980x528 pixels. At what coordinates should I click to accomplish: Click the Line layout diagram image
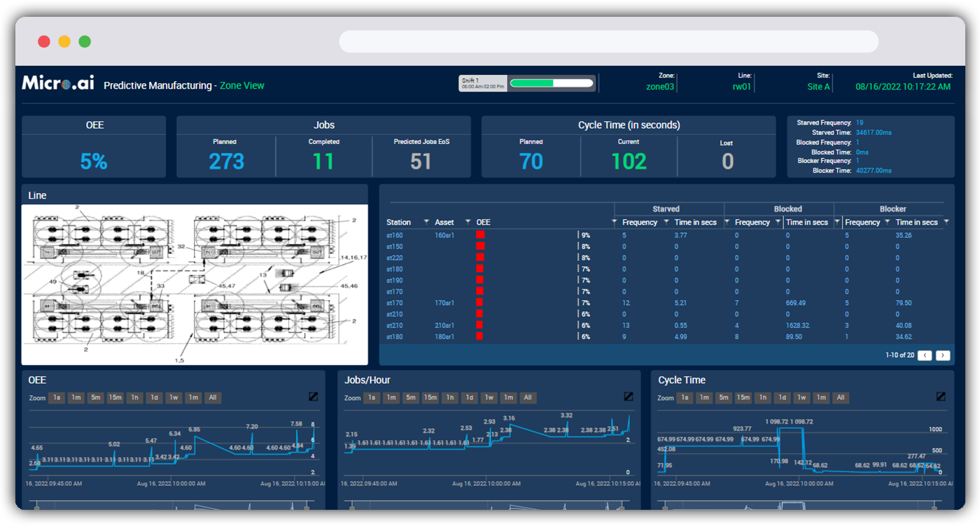point(195,284)
